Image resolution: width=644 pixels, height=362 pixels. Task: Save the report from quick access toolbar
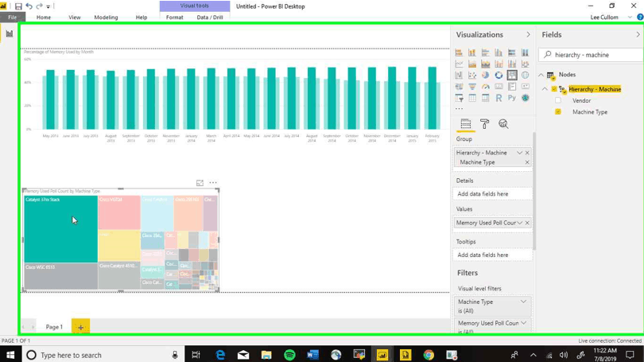(18, 6)
